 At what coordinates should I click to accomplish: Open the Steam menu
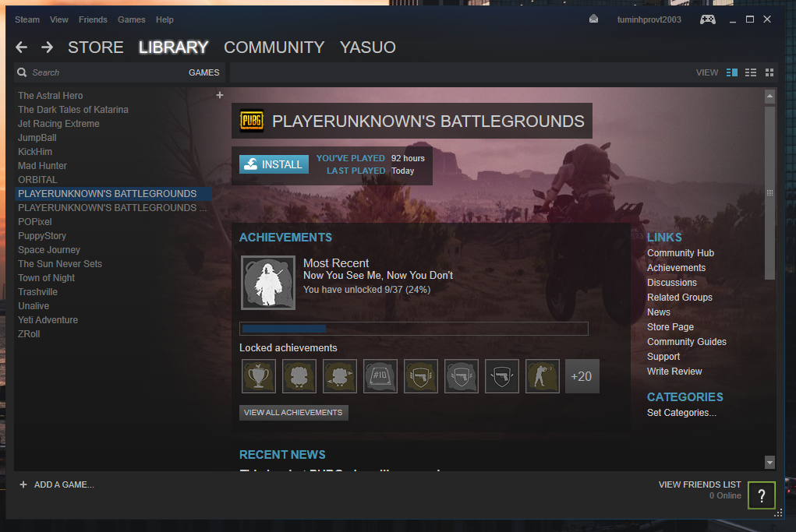[27, 19]
